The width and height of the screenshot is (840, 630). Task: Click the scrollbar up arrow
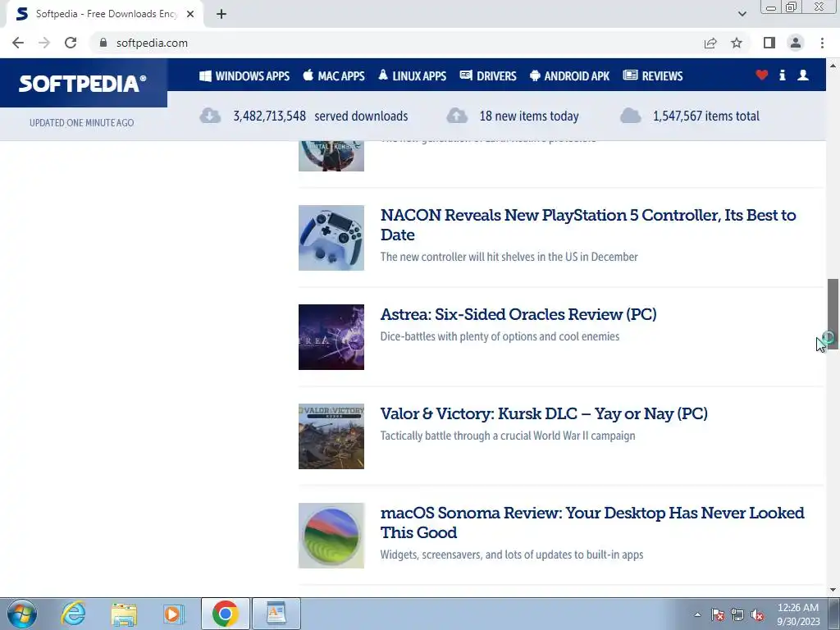pyautogui.click(x=833, y=66)
